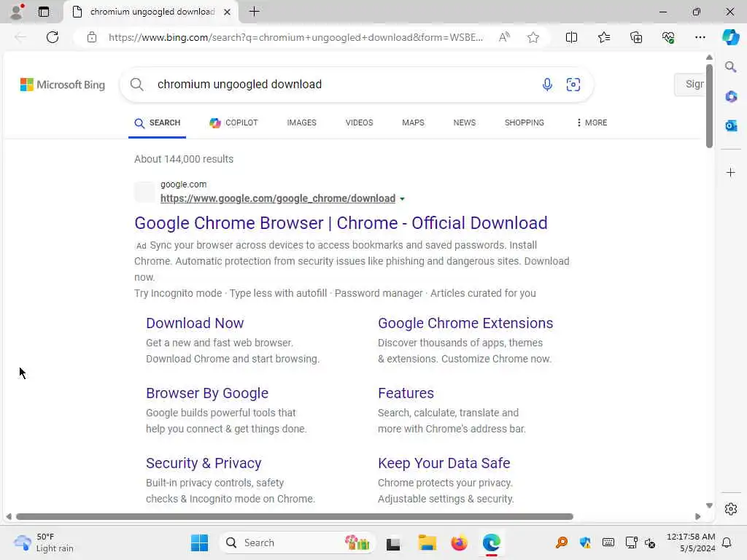The image size is (747, 560).
Task: Open the Favorites list icon
Action: [x=603, y=37]
